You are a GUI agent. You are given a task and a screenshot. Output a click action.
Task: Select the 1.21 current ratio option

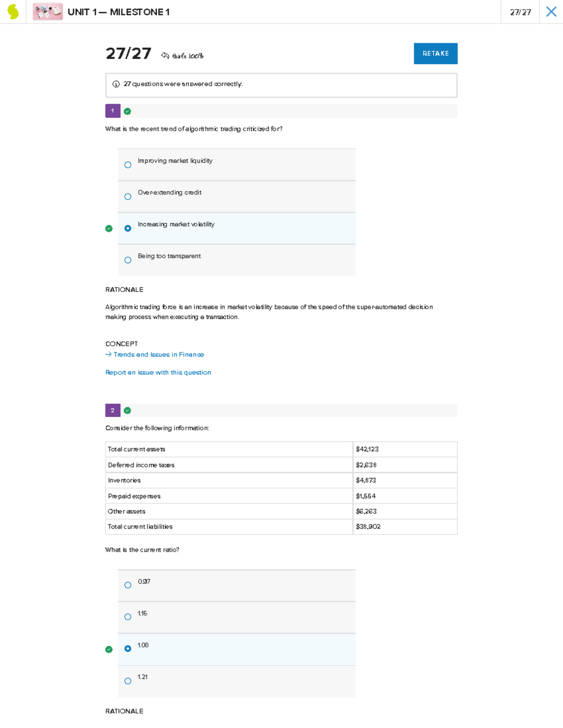click(x=128, y=681)
